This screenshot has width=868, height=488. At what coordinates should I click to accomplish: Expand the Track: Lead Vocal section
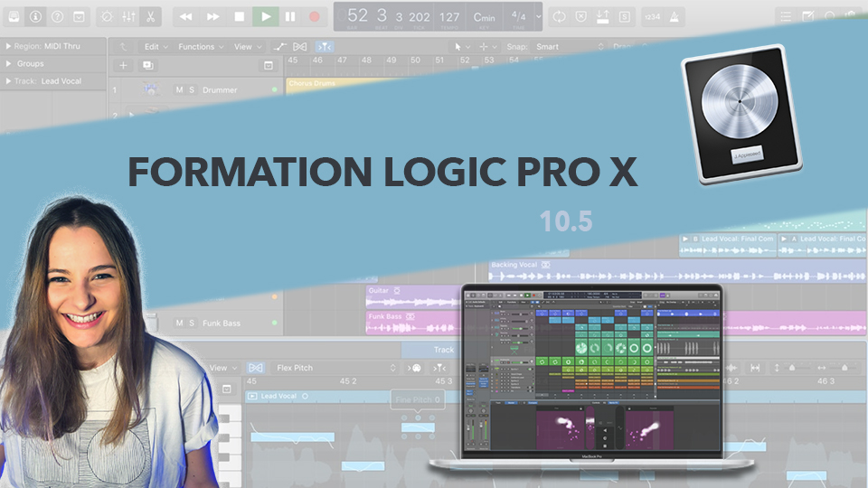point(8,80)
